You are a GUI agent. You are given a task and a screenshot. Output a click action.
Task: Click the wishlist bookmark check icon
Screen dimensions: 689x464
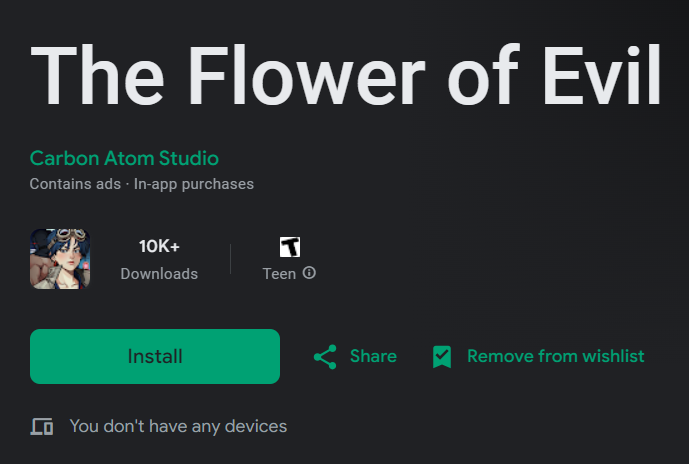pyautogui.click(x=442, y=357)
